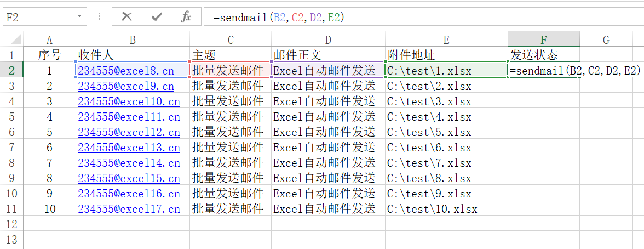Select cell C:\test\4.xlsx

pos(446,116)
